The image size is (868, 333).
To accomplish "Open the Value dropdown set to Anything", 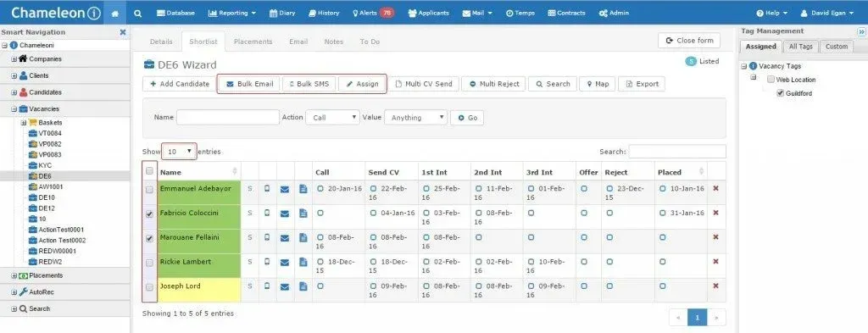I will [415, 117].
